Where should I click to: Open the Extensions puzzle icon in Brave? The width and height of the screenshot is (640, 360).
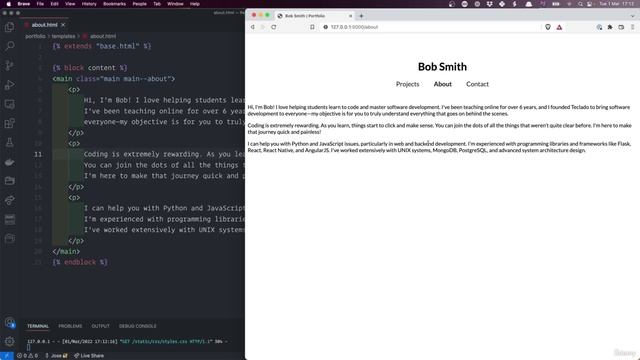tap(610, 27)
